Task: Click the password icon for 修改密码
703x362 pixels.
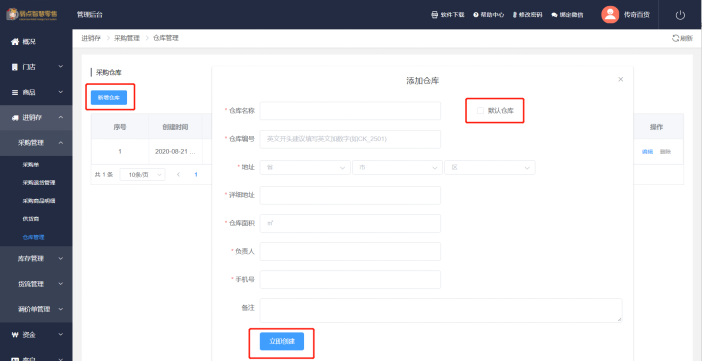Action: click(x=515, y=15)
